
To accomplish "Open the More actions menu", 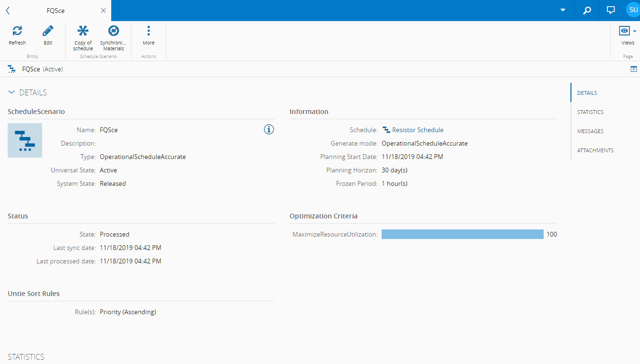I will pyautogui.click(x=149, y=32).
